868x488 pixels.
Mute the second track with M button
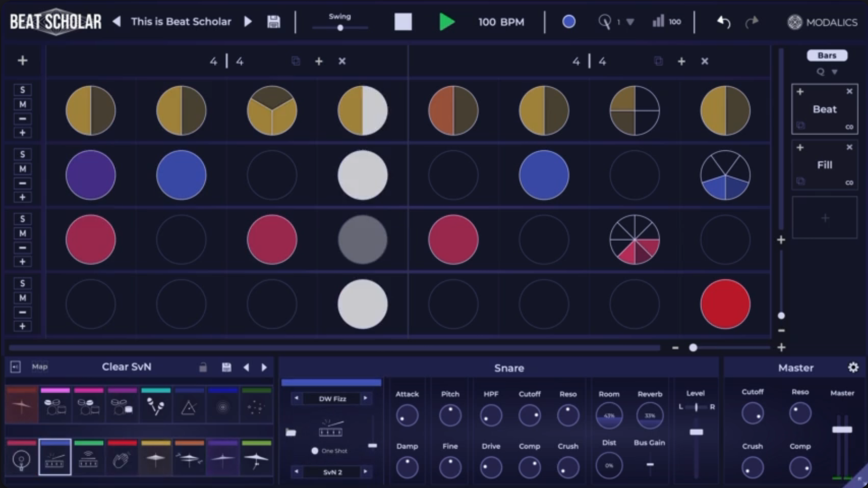(x=23, y=169)
